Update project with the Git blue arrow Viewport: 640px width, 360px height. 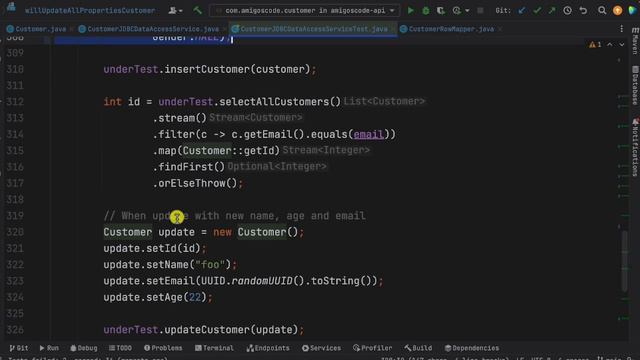point(522,11)
